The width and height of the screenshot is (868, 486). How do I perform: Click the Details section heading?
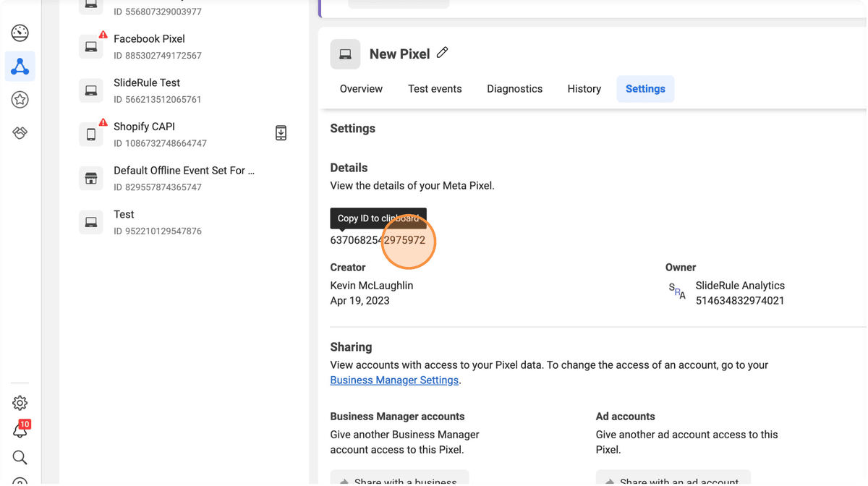349,168
